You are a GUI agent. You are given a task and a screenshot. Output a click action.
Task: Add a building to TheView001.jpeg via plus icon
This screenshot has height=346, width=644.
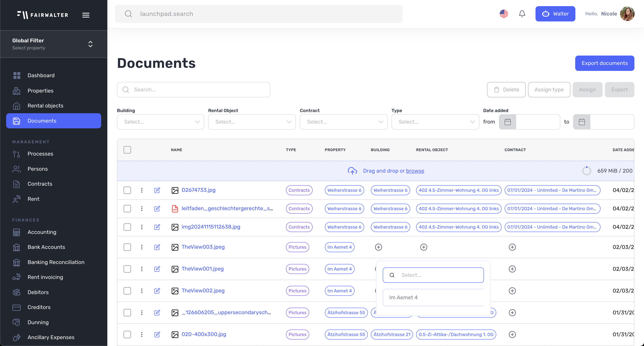pyautogui.click(x=378, y=269)
